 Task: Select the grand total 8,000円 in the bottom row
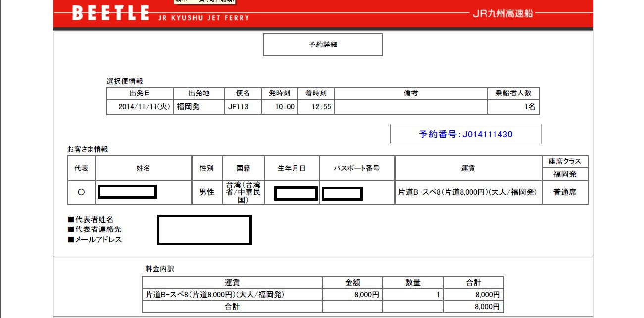(x=487, y=307)
